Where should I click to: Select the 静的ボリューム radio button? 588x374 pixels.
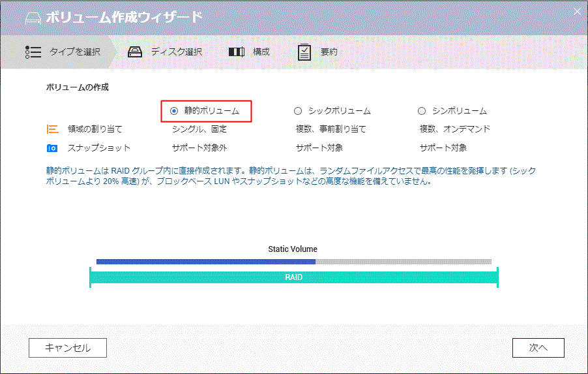[174, 111]
